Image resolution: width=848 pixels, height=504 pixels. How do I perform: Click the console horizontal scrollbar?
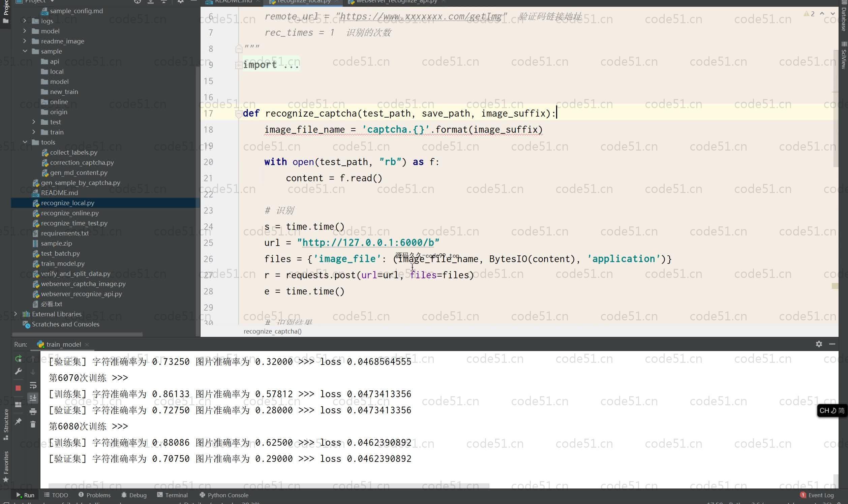tap(268, 486)
